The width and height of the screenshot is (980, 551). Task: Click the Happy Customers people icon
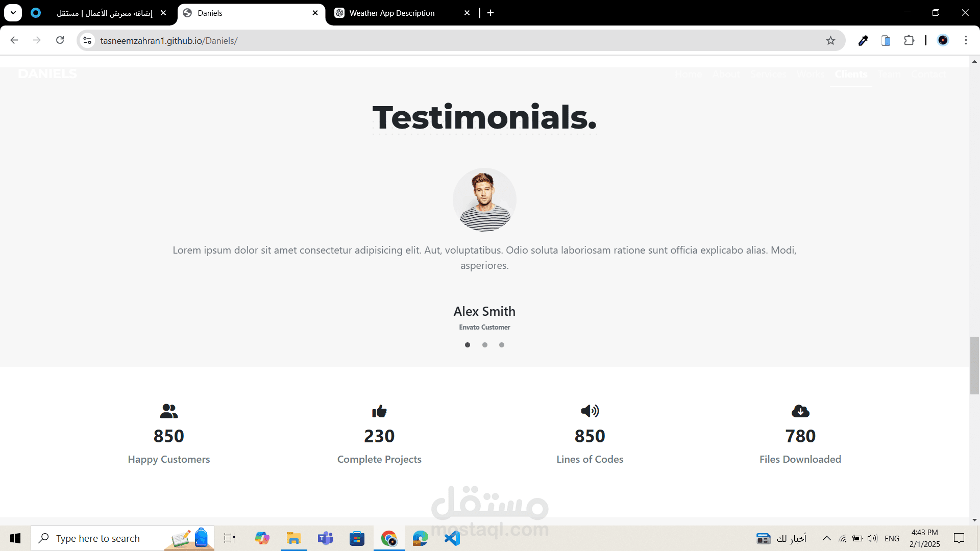tap(168, 411)
